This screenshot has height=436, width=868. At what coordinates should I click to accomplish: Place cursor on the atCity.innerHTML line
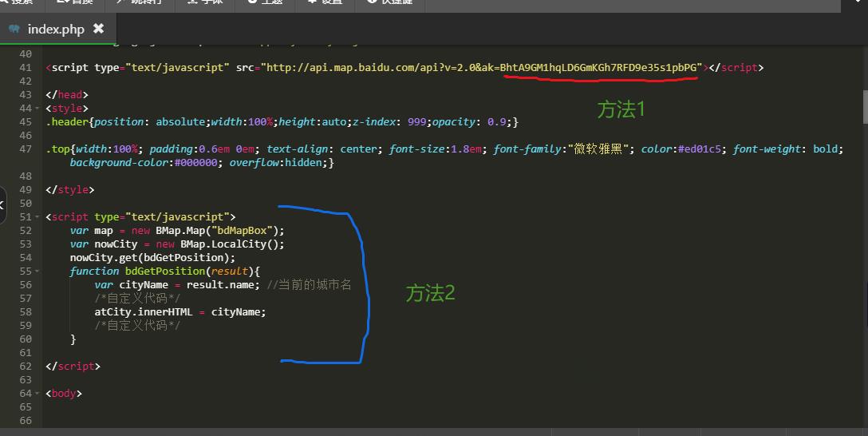[180, 312]
